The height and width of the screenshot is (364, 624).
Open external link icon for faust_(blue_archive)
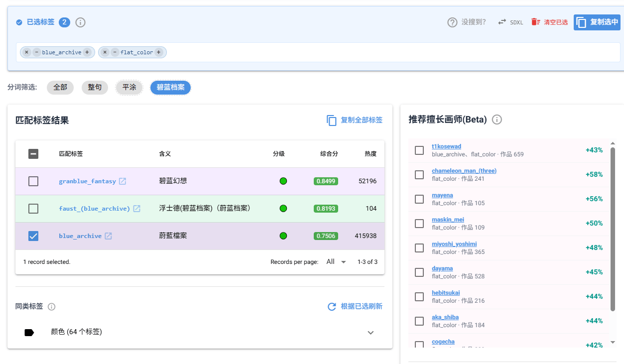[136, 209]
